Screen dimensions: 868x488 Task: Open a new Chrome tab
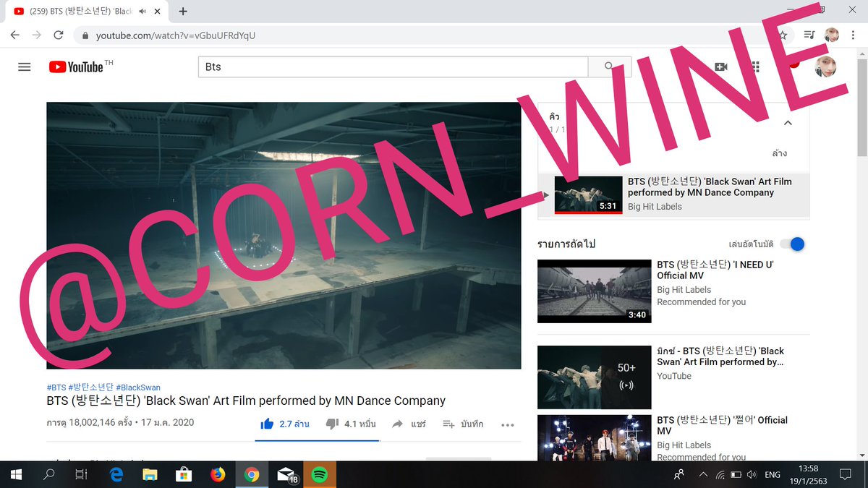click(183, 12)
